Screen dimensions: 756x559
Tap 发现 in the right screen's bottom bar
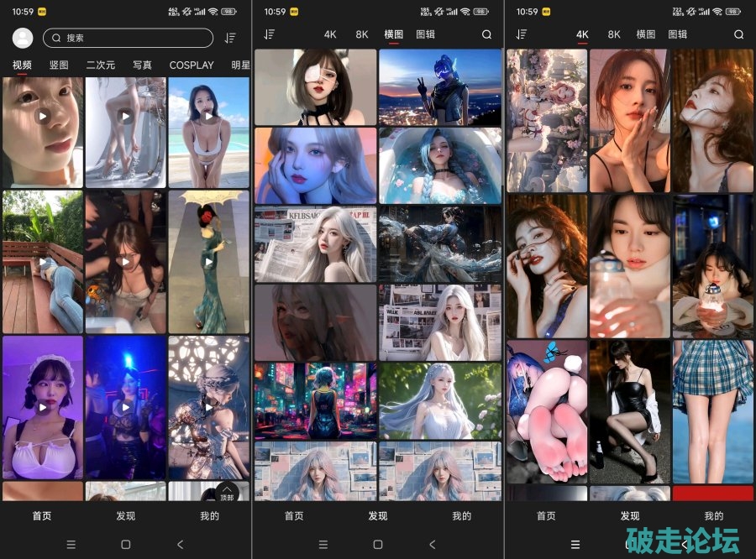click(x=629, y=516)
